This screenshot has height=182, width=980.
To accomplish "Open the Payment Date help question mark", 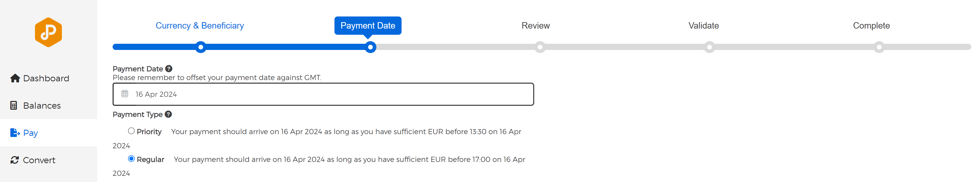I will pos(169,68).
